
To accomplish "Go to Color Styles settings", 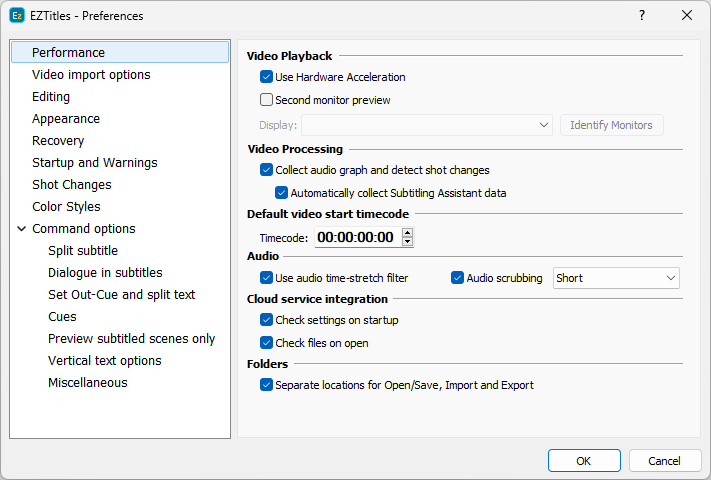I will tap(66, 207).
